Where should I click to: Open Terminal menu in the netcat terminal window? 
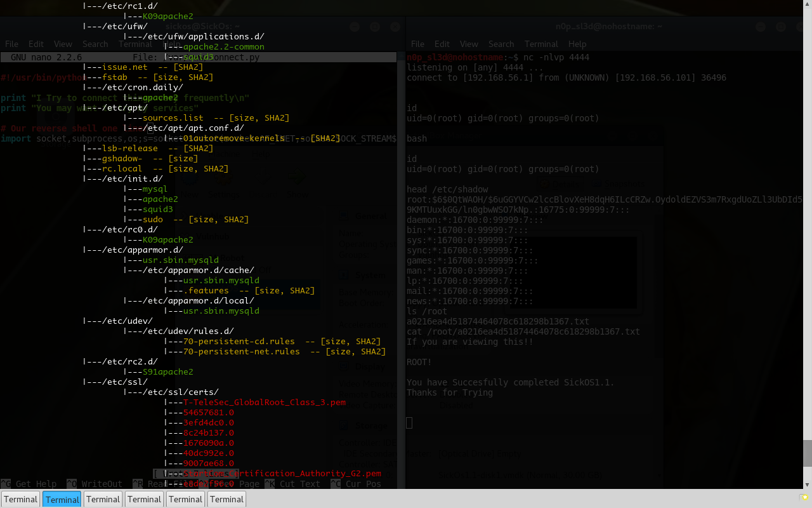pos(541,44)
